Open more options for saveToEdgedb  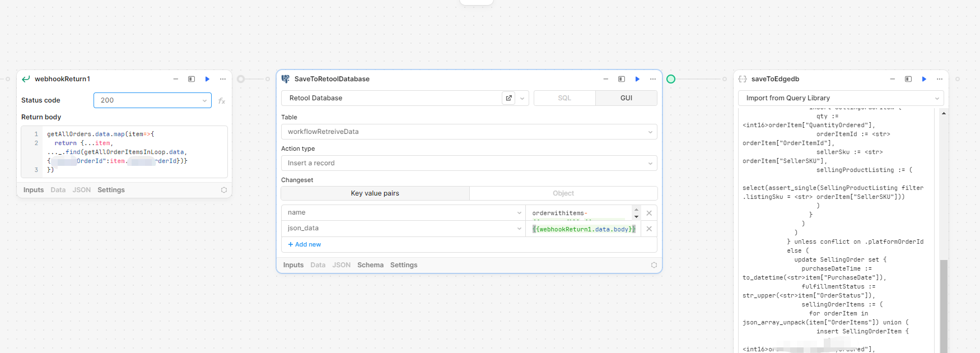click(940, 79)
